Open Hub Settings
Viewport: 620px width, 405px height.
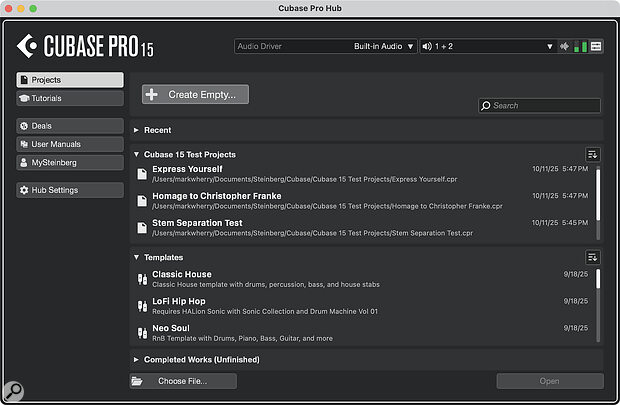(x=70, y=190)
